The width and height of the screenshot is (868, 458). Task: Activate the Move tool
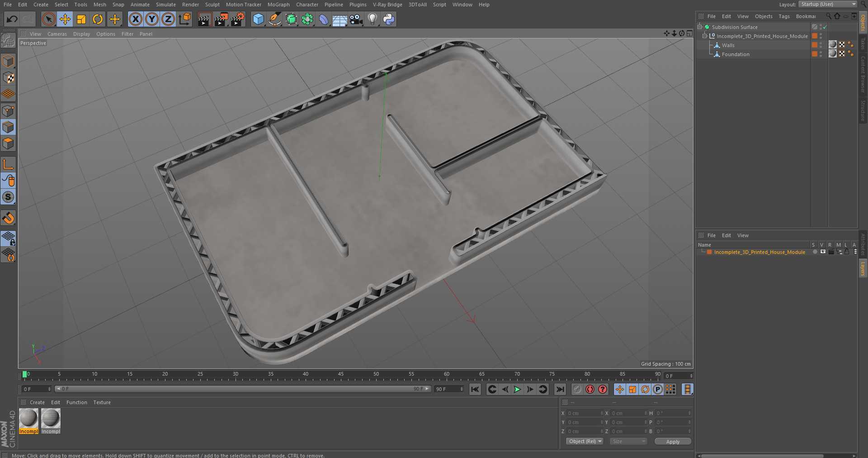pyautogui.click(x=65, y=19)
